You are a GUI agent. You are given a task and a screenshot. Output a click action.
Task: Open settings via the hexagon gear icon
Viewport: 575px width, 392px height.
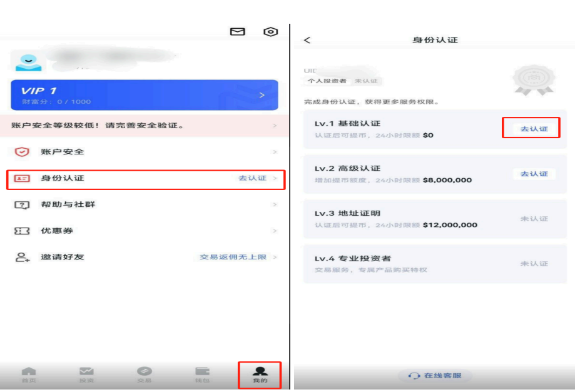pos(270,32)
